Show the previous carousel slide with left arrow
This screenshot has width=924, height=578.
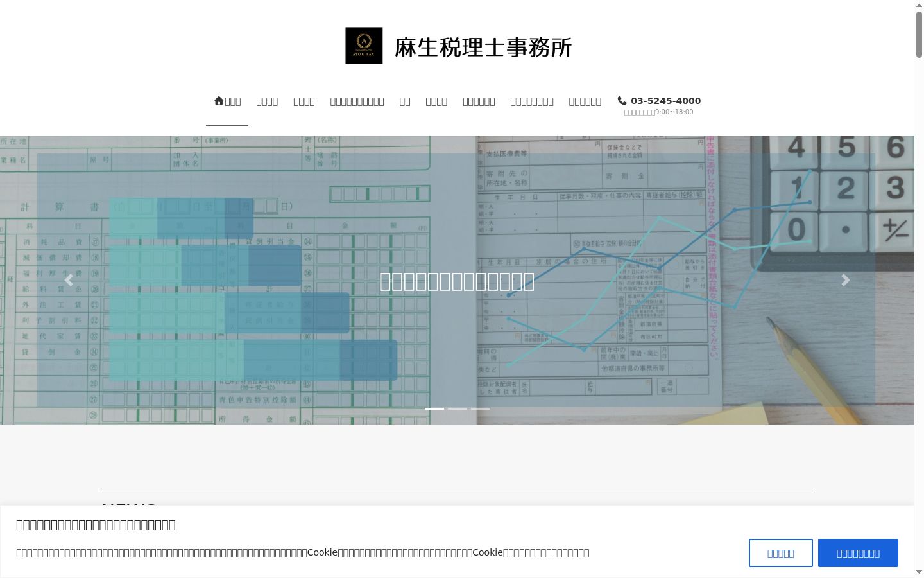point(69,280)
